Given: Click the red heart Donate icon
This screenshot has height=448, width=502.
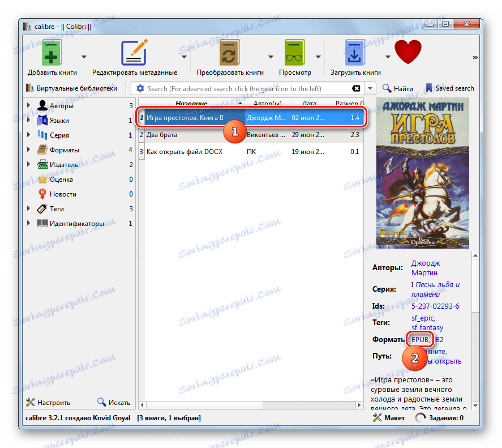Looking at the screenshot, I should (x=408, y=52).
